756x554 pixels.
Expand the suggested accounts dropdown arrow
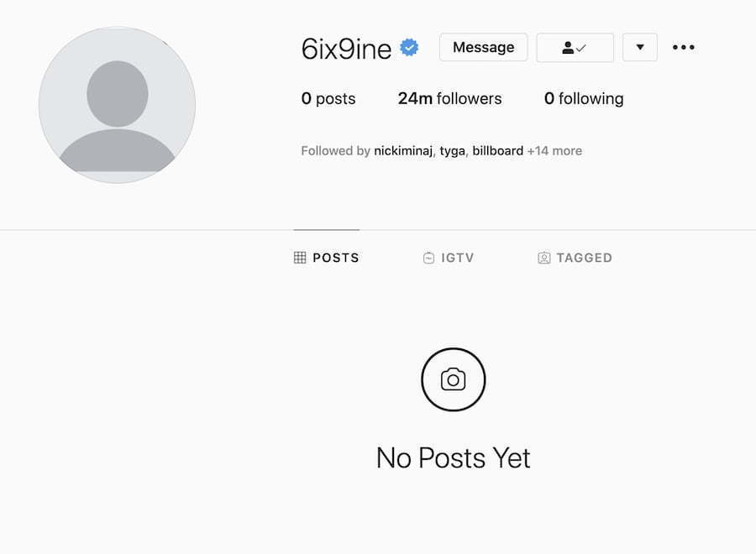pyautogui.click(x=640, y=47)
